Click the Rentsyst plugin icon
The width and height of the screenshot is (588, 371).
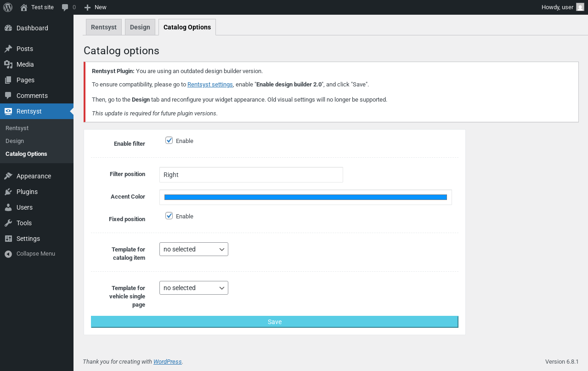8,111
